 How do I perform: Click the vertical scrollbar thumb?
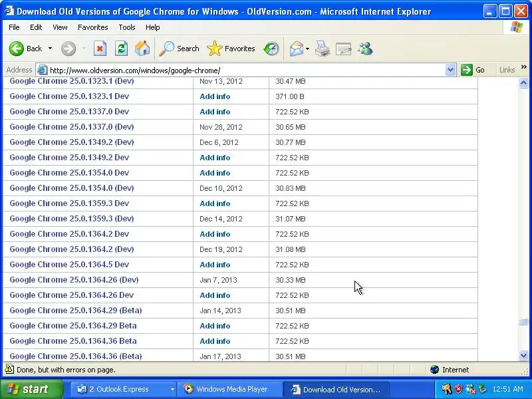point(523,322)
